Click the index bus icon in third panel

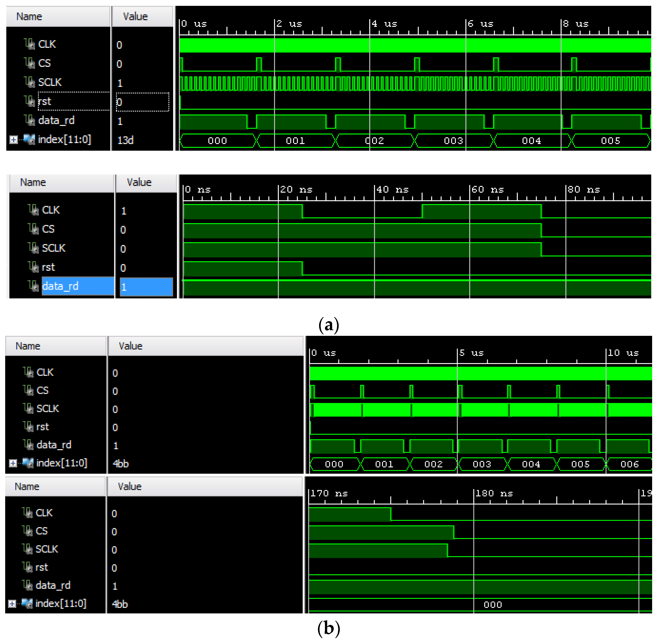(28, 463)
